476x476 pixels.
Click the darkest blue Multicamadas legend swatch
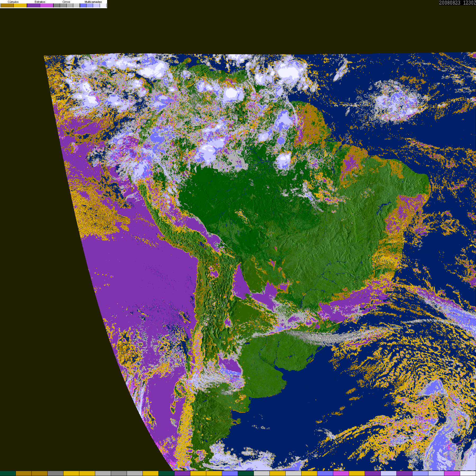pos(83,5)
